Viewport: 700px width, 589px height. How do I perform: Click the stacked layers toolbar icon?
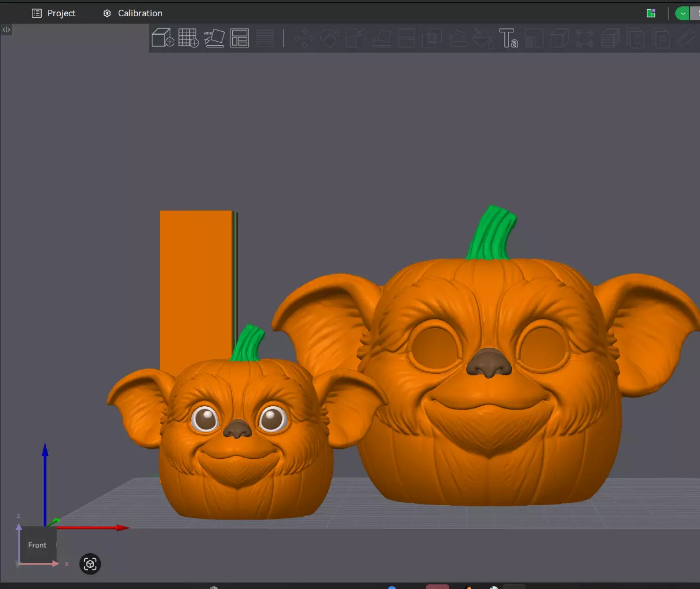(x=610, y=39)
